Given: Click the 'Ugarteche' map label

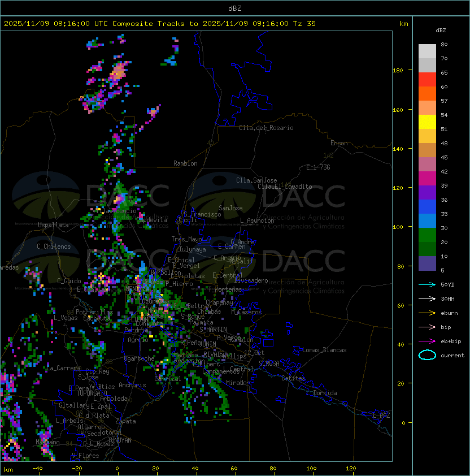Looking at the screenshot, I should pyautogui.click(x=140, y=359).
